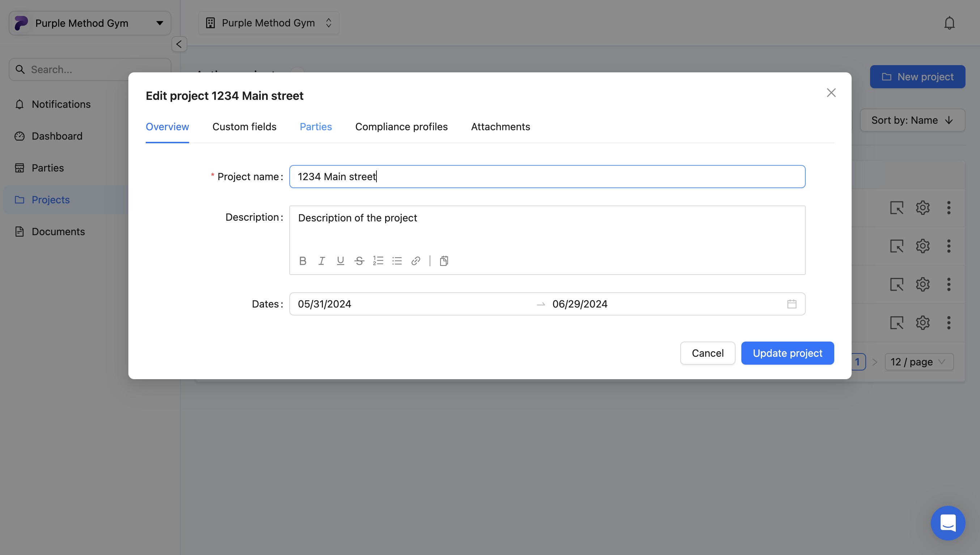Image resolution: width=980 pixels, height=555 pixels.
Task: Apply strikethrough formatting to description text
Action: click(x=359, y=261)
